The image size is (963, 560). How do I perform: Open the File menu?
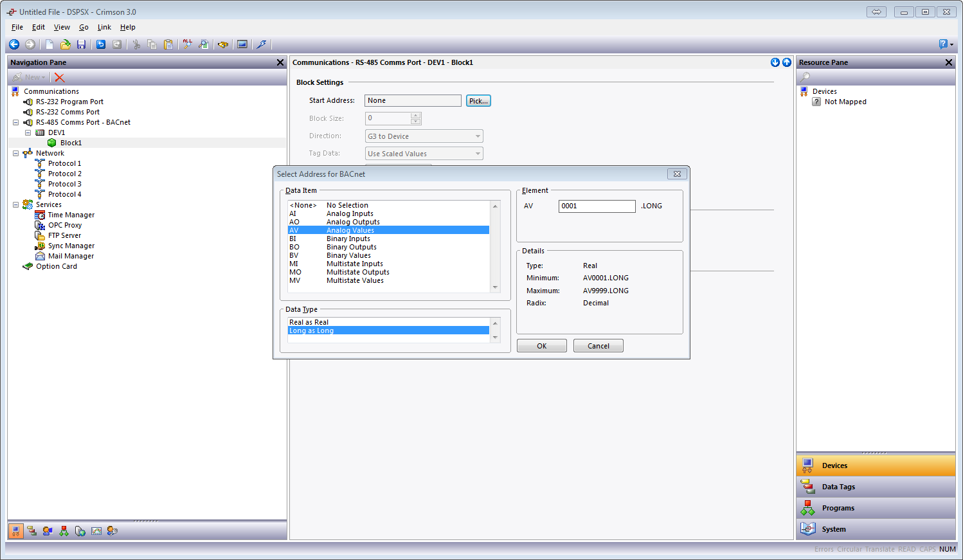[17, 27]
